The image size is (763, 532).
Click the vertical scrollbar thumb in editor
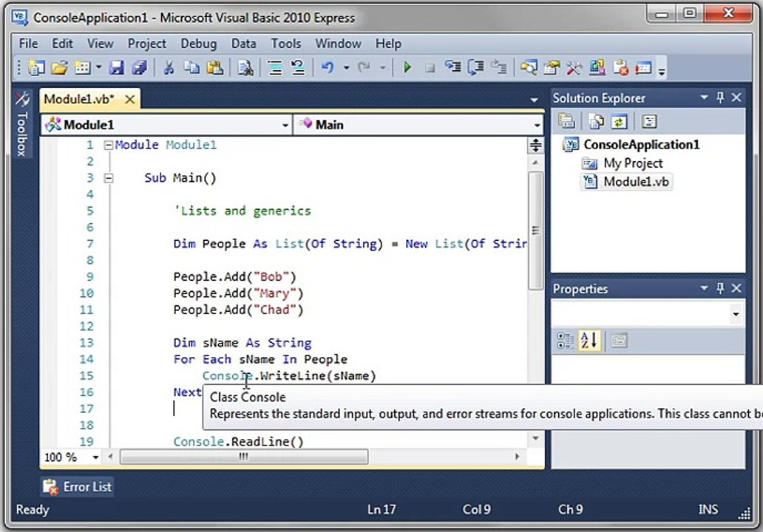[536, 231]
